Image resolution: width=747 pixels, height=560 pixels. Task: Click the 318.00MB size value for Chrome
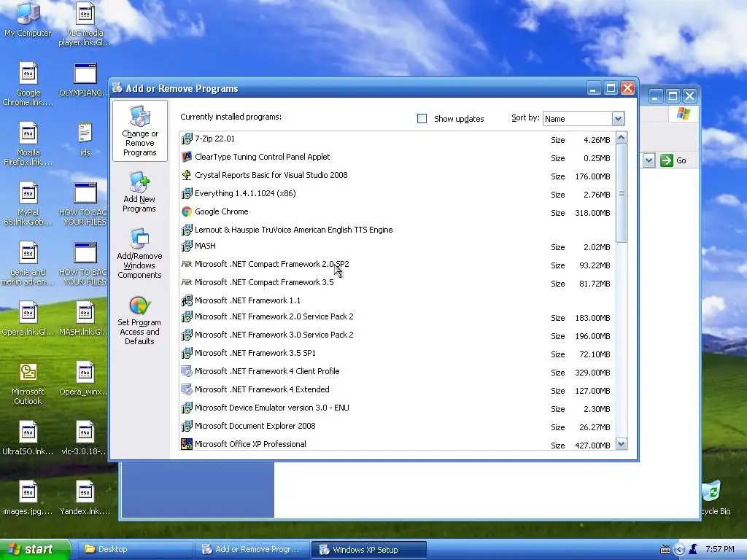[592, 213]
